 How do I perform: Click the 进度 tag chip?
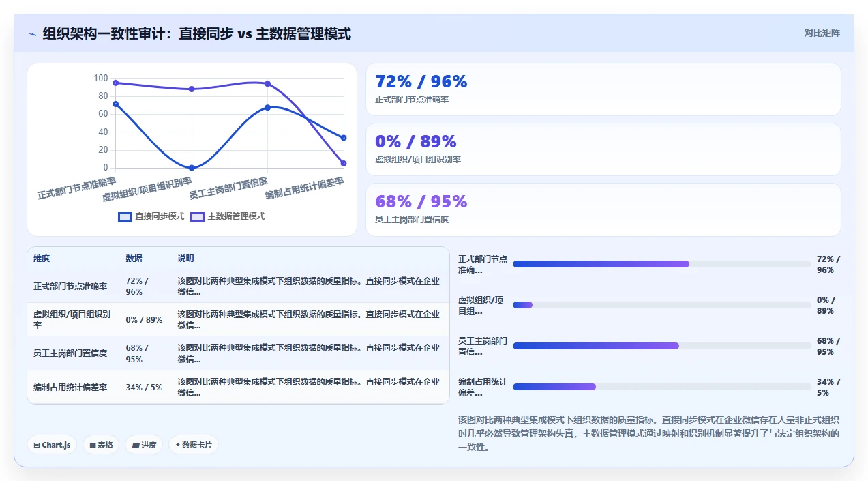[x=144, y=445]
